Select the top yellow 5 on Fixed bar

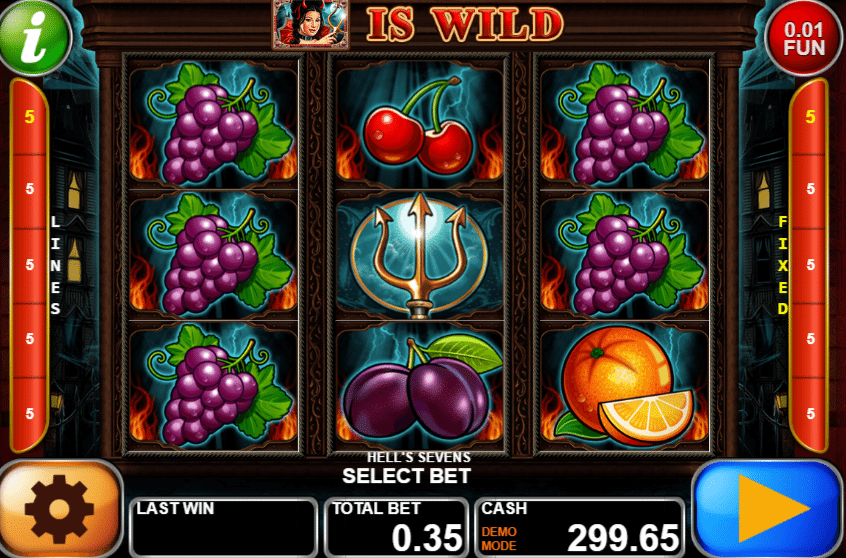[810, 117]
